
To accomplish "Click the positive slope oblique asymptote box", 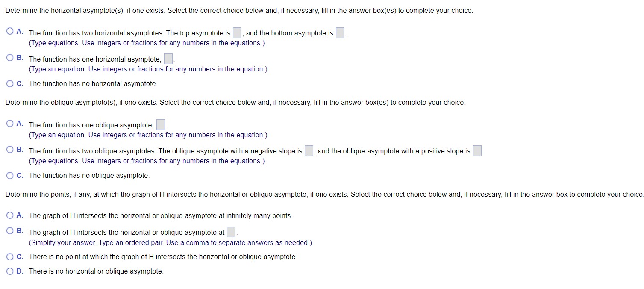I will (476, 150).
